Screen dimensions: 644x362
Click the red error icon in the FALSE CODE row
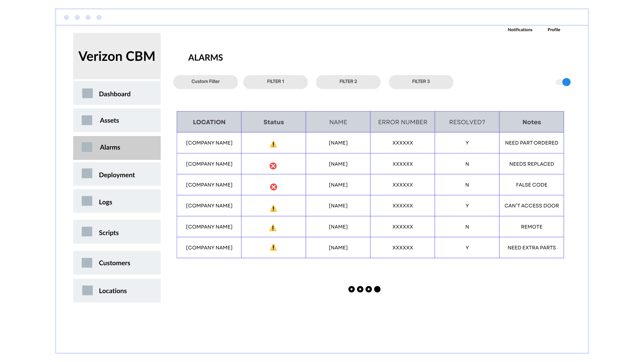click(273, 187)
